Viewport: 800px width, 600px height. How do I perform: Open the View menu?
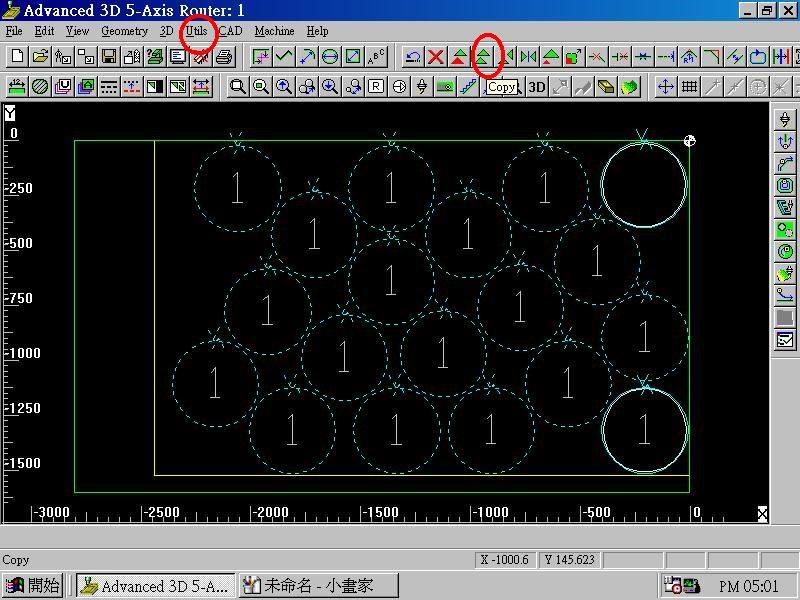(x=77, y=31)
